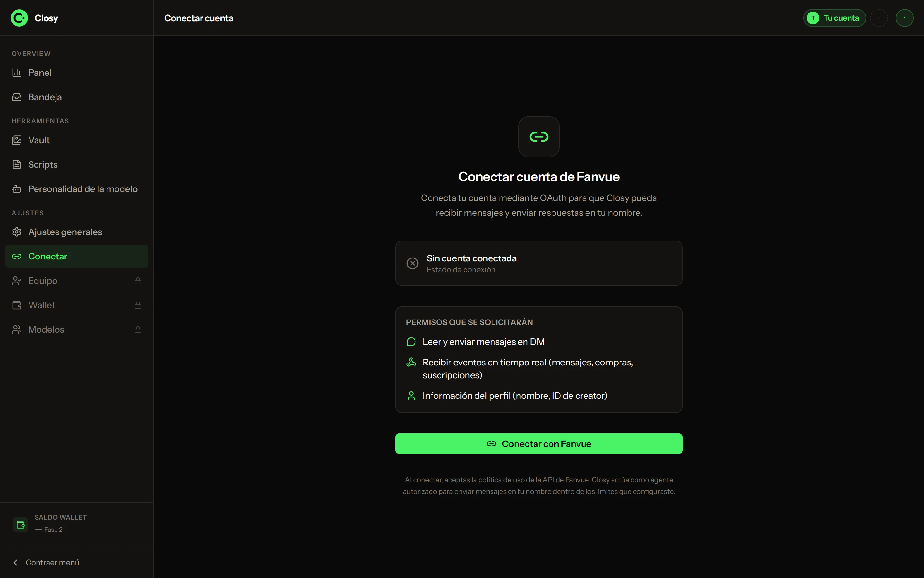Click the Tu cuenta account button
Screen dimensions: 924x578
(x=834, y=18)
